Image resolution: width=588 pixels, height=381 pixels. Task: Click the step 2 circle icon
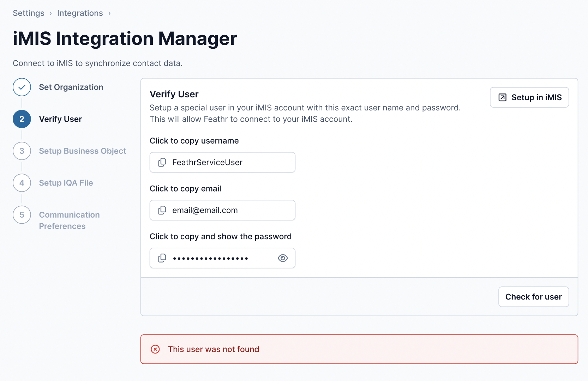22,119
